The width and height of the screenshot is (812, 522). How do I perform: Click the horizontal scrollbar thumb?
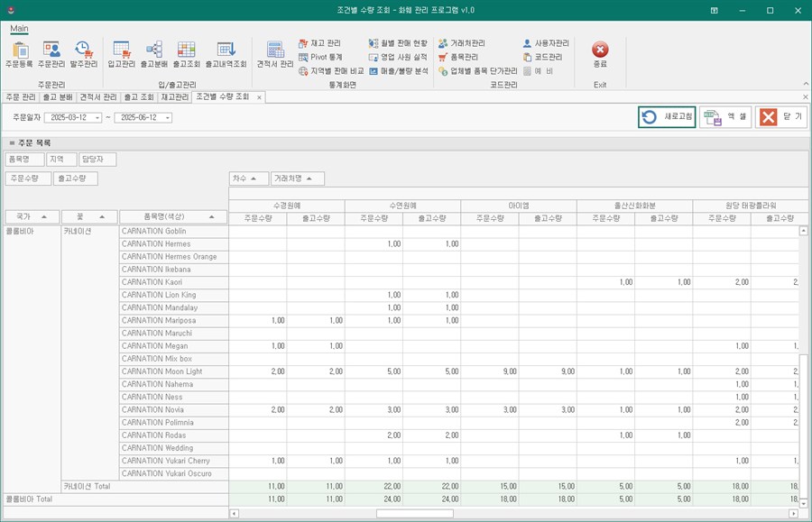(x=415, y=514)
